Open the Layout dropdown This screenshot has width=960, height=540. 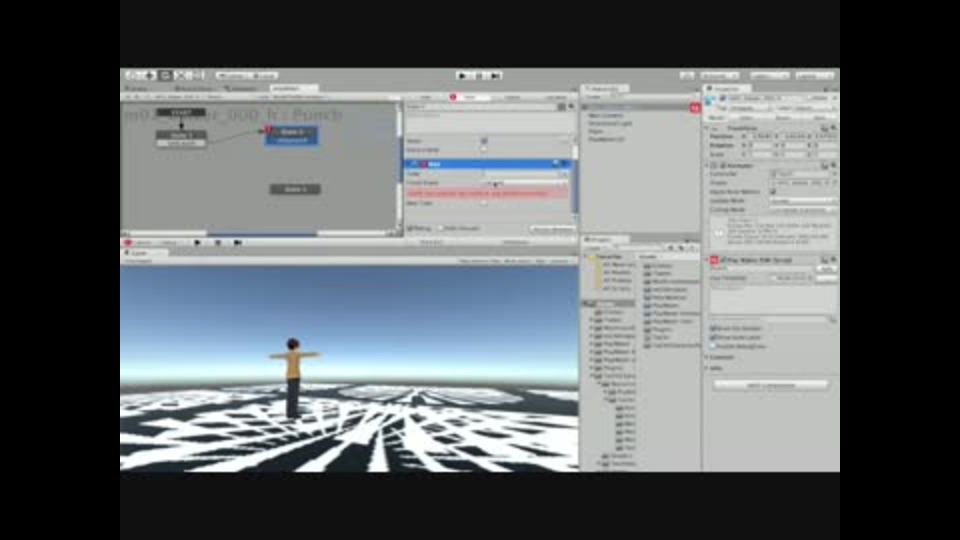tap(814, 75)
